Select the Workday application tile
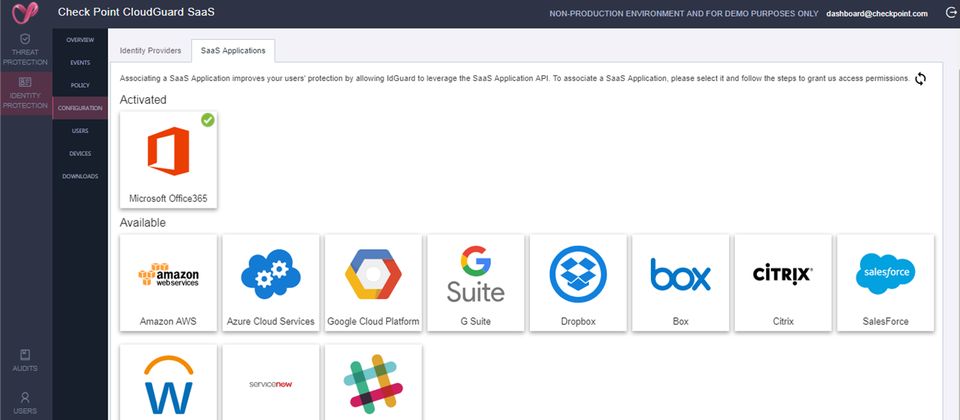This screenshot has width=960, height=420. click(x=168, y=382)
